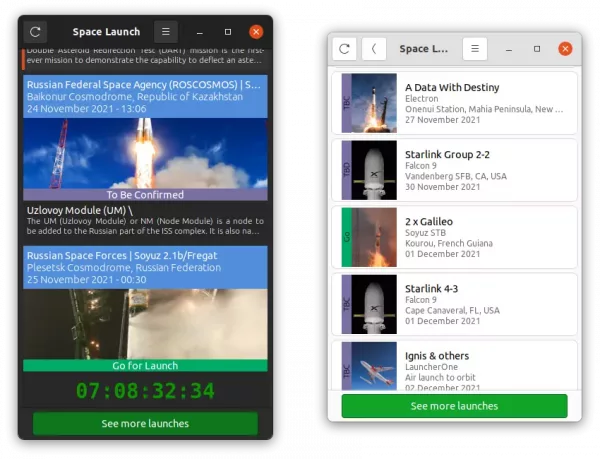Click See more launches in light window
Image resolution: width=600 pixels, height=459 pixels.
pyautogui.click(x=454, y=406)
